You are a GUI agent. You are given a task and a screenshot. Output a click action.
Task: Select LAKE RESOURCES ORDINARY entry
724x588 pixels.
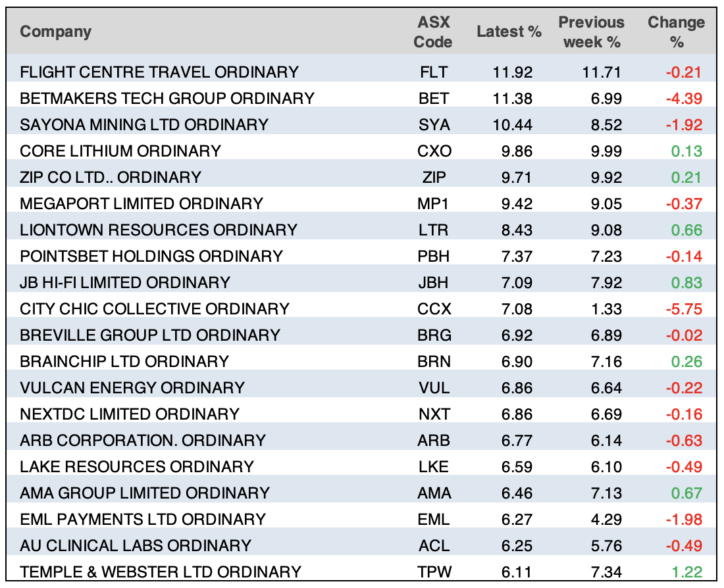point(137,466)
